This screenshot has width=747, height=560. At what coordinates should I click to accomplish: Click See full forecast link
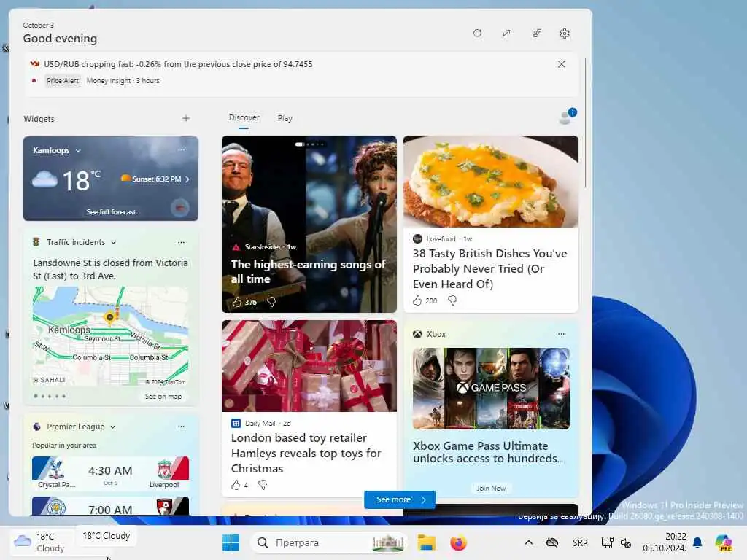click(x=111, y=212)
